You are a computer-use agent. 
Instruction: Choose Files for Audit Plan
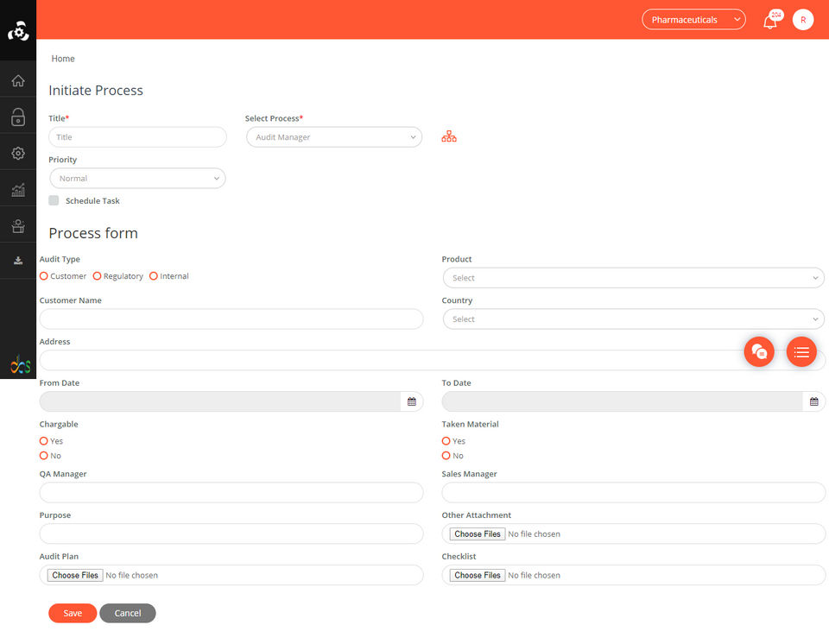coord(75,575)
